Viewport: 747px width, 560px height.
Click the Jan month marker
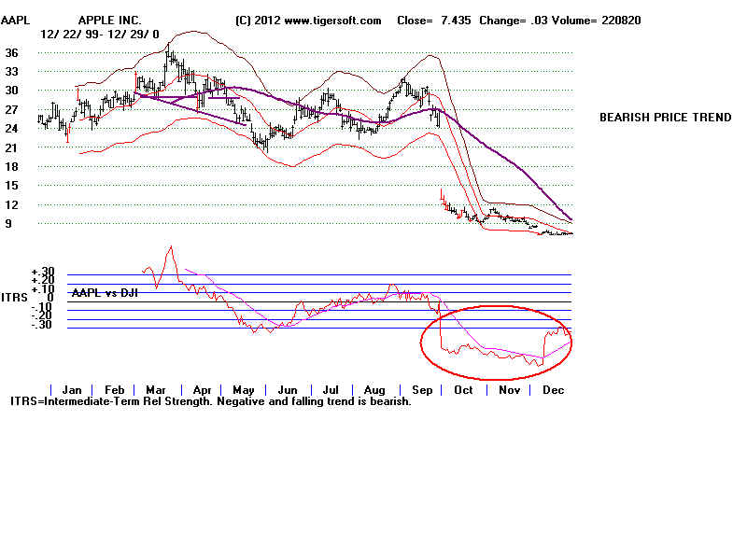[x=72, y=389]
